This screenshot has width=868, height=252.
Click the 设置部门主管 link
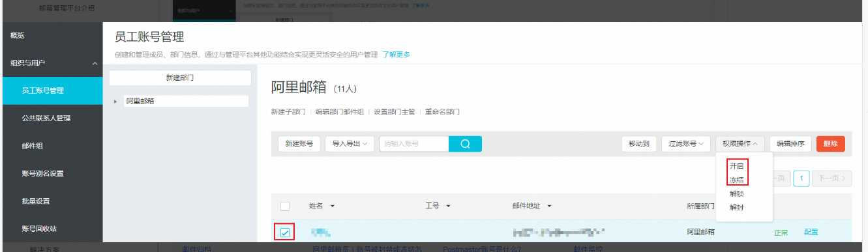(394, 112)
